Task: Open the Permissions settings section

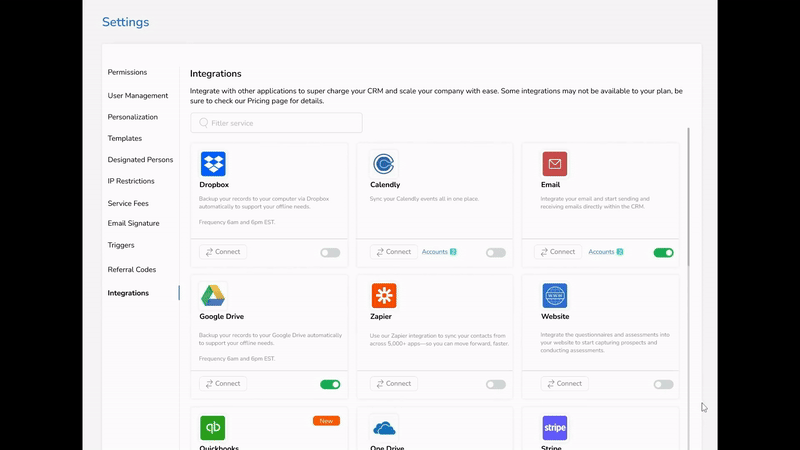Action: (127, 72)
